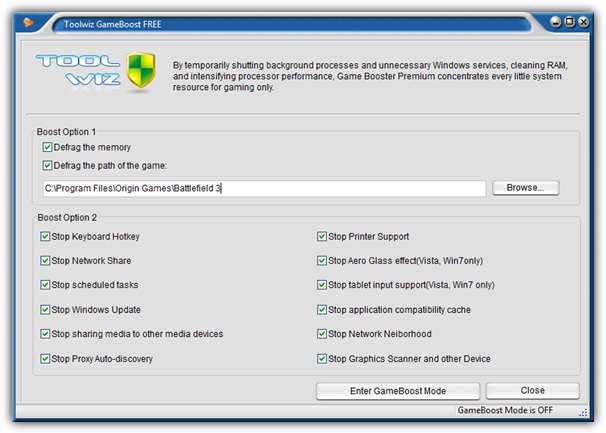The height and width of the screenshot is (433, 606).
Task: Click Enter GameBoost Mode button
Action: [398, 391]
